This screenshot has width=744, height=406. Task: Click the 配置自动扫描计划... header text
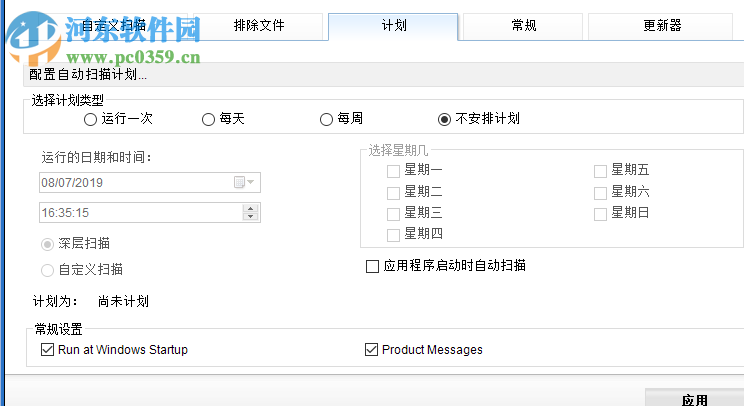(x=88, y=74)
